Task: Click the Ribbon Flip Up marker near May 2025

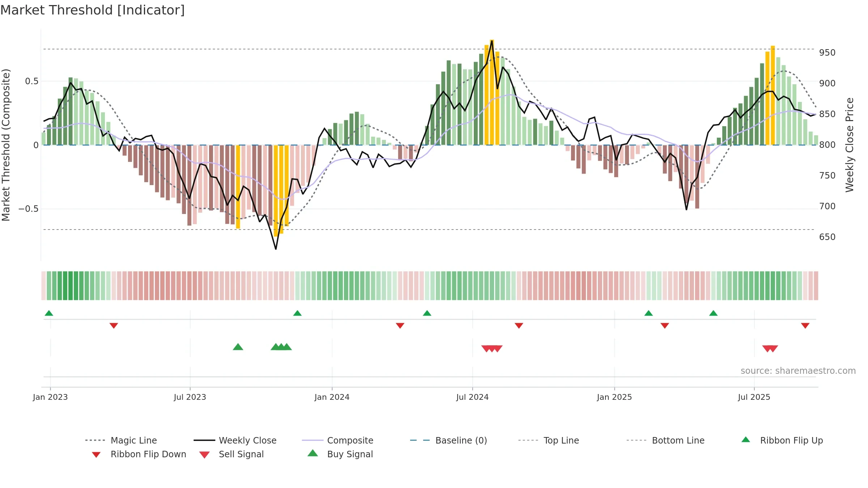Action: (x=713, y=313)
